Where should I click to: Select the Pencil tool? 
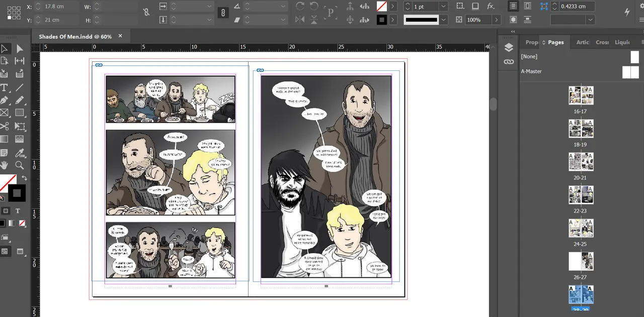tap(20, 100)
